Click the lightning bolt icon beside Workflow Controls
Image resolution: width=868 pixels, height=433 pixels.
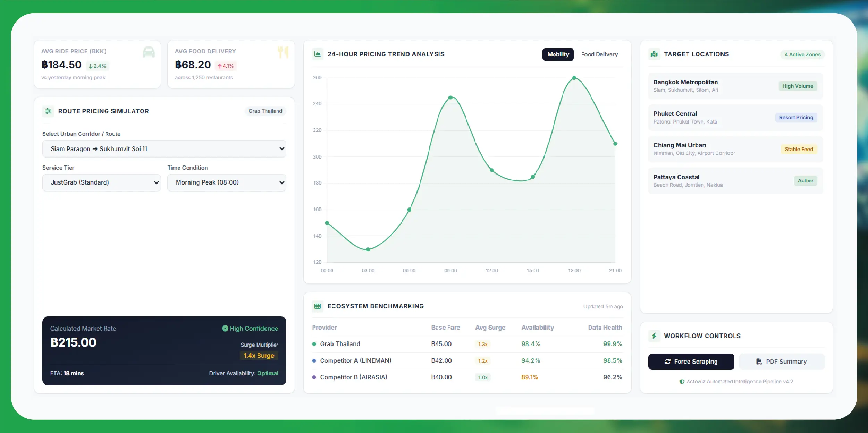(654, 336)
